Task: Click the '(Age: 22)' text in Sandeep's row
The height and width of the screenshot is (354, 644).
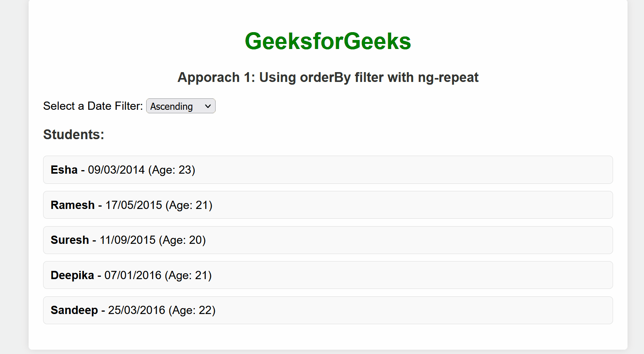Action: [192, 310]
